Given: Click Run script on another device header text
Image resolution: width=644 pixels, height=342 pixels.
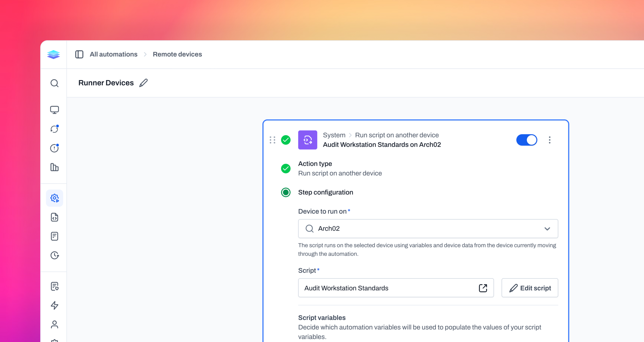Looking at the screenshot, I should (x=397, y=135).
